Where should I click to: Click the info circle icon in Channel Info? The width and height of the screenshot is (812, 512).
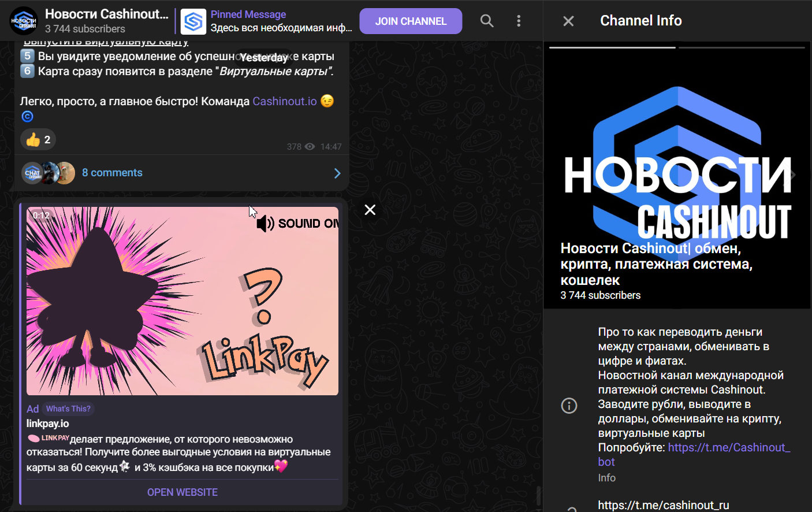click(x=569, y=406)
